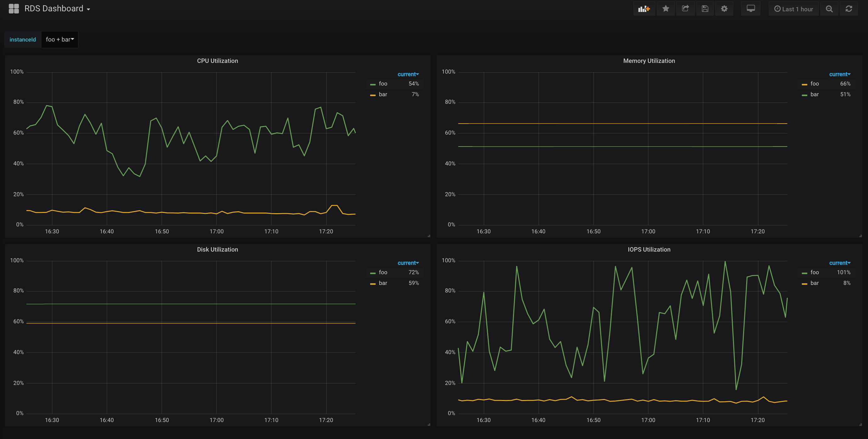
Task: Expand the instanceId foo + bar dropdown
Action: point(60,39)
